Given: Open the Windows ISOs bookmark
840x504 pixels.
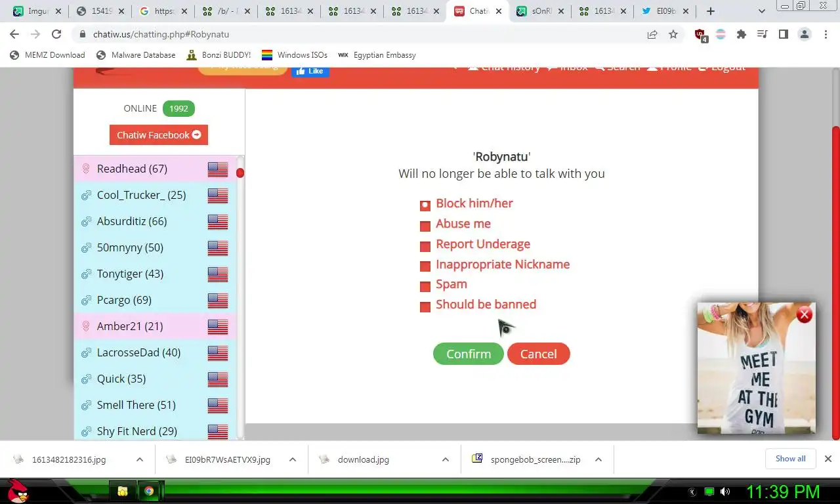Looking at the screenshot, I should (295, 55).
